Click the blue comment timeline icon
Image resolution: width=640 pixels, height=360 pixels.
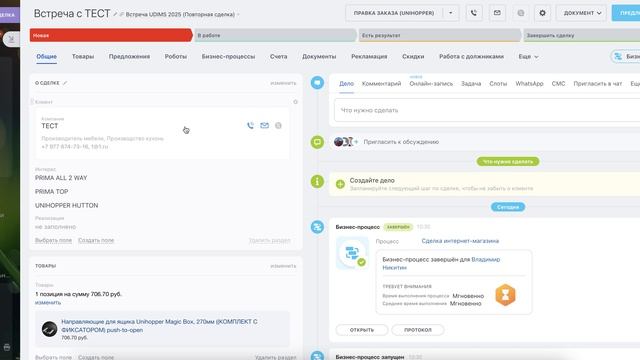click(317, 83)
